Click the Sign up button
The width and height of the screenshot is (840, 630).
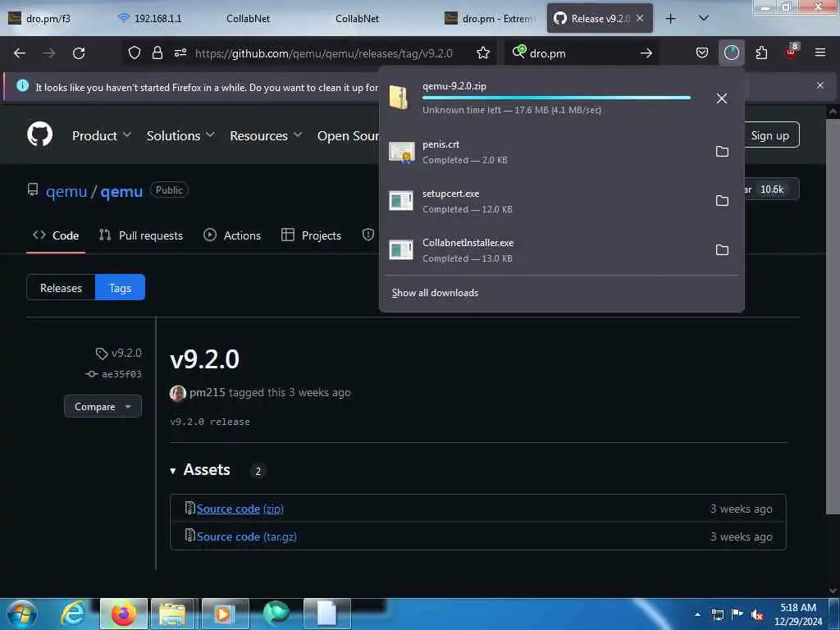coord(769,135)
